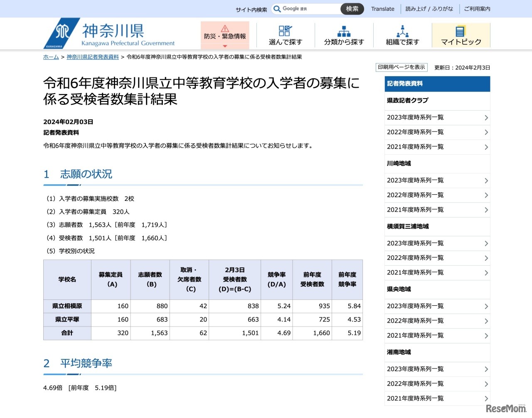Open 川崎地域 2022年度時系列一覧 chevron

486,195
